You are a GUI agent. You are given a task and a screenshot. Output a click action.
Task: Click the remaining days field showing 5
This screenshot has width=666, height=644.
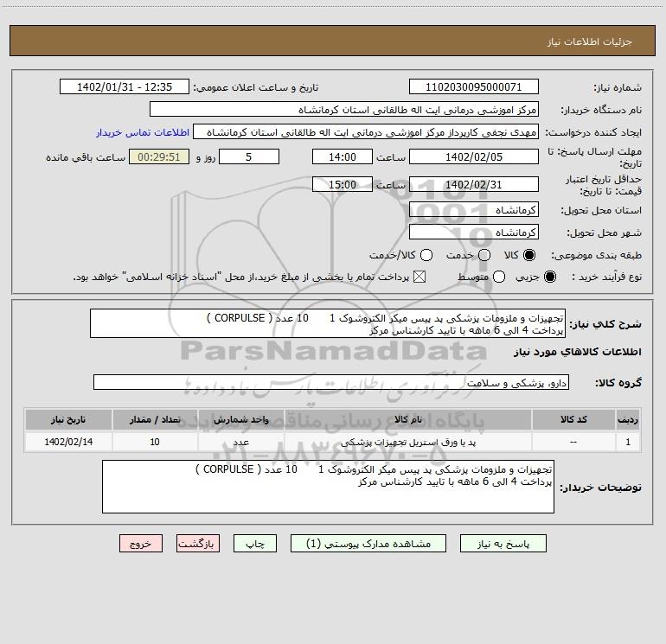(249, 156)
